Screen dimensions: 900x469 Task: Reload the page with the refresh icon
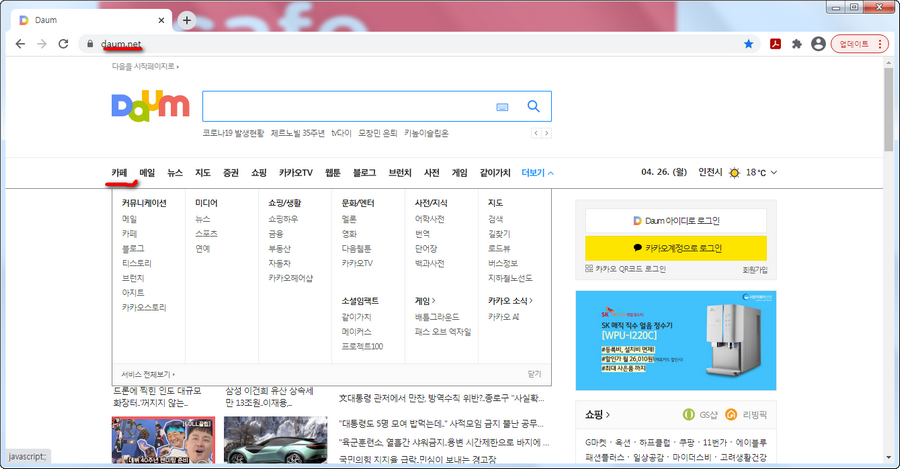(63, 44)
